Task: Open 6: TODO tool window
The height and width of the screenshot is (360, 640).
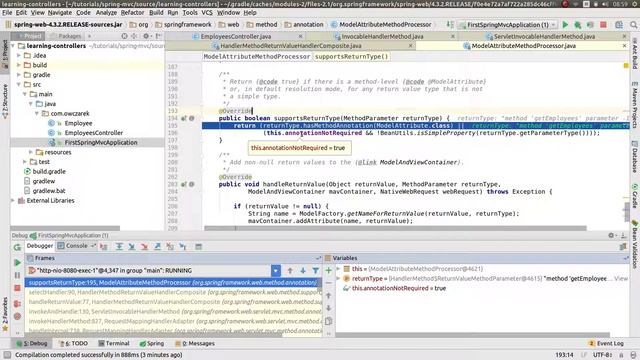Action: click(73, 344)
